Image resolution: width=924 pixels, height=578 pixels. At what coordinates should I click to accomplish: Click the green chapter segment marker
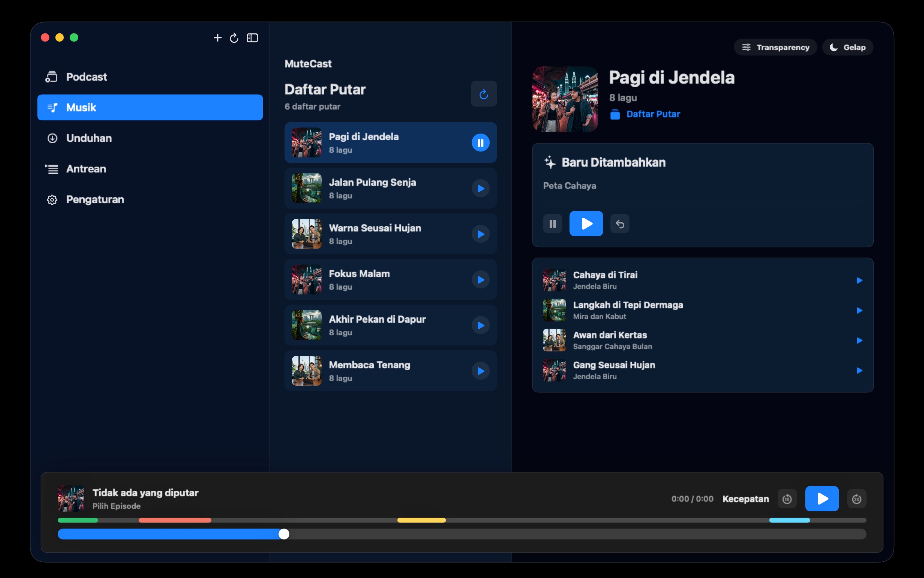click(x=78, y=520)
